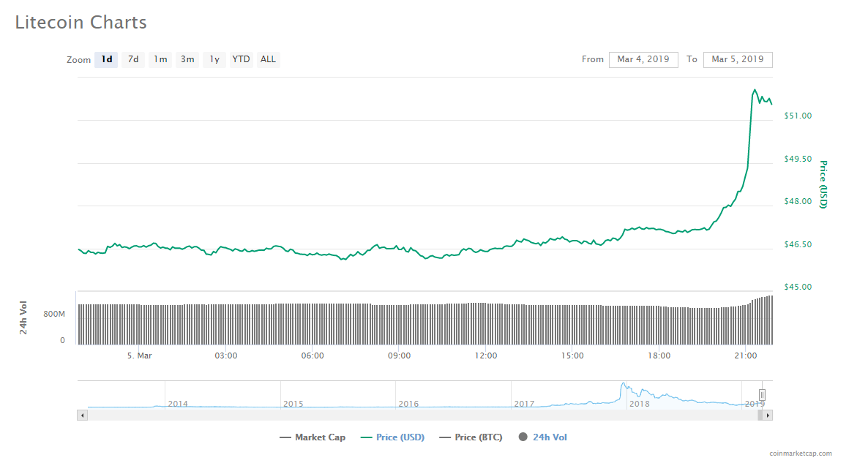Zoom chart to 1y

214,59
